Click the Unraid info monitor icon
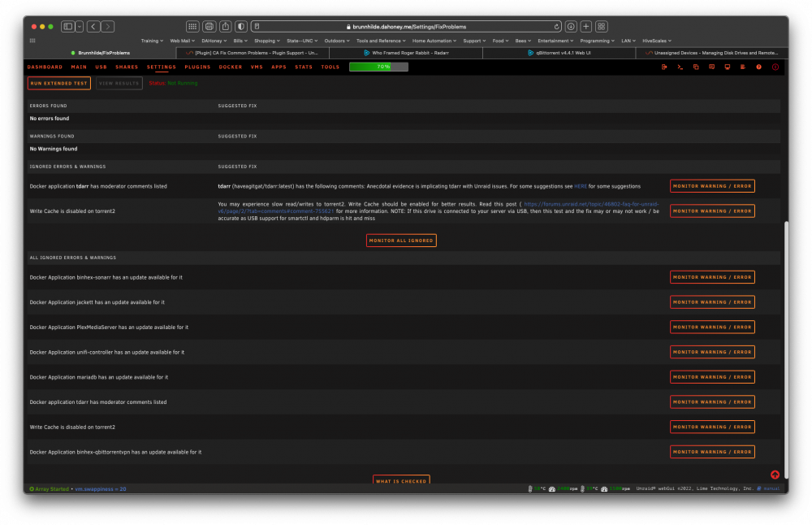The width and height of the screenshot is (812, 525). [x=727, y=67]
